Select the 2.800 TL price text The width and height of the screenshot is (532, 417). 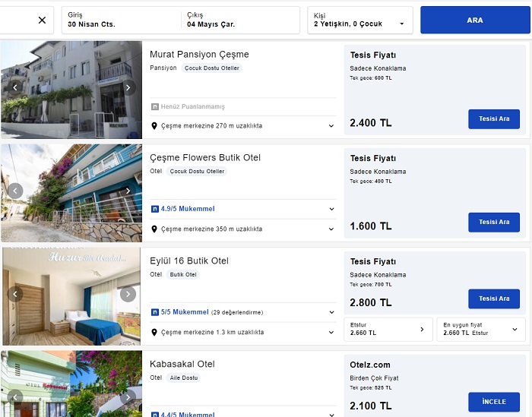pyautogui.click(x=371, y=302)
